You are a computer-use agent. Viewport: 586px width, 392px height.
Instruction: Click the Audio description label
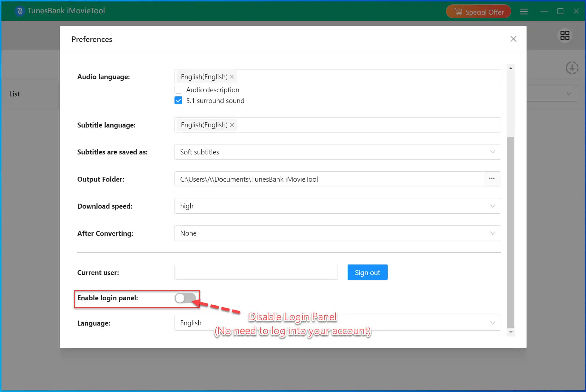tap(213, 90)
